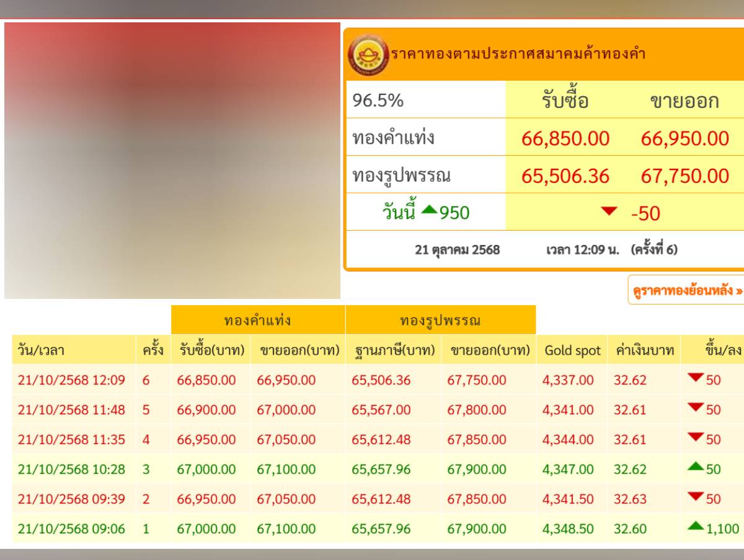Click the green up arrow in the 10:28 row

click(696, 468)
